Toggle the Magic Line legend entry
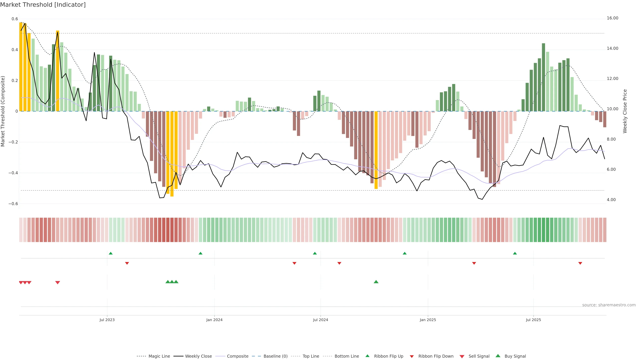The width and height of the screenshot is (644, 362). coord(159,356)
